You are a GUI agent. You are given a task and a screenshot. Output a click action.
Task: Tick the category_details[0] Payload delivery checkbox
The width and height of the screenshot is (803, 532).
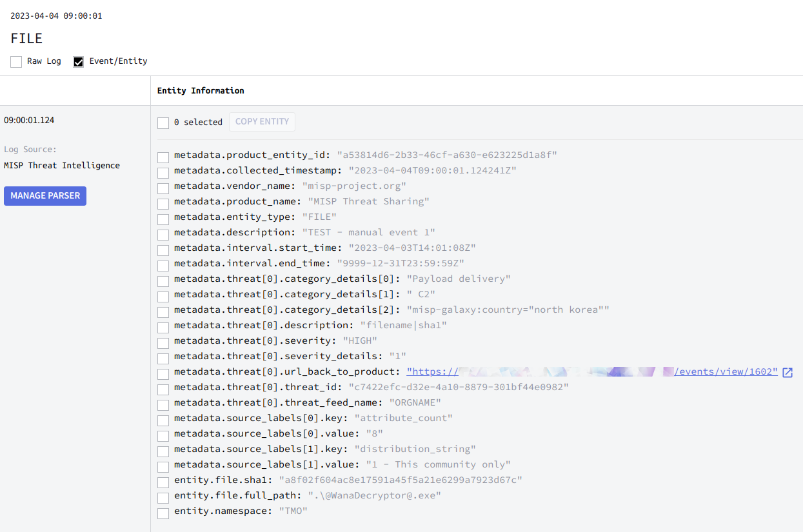163,281
